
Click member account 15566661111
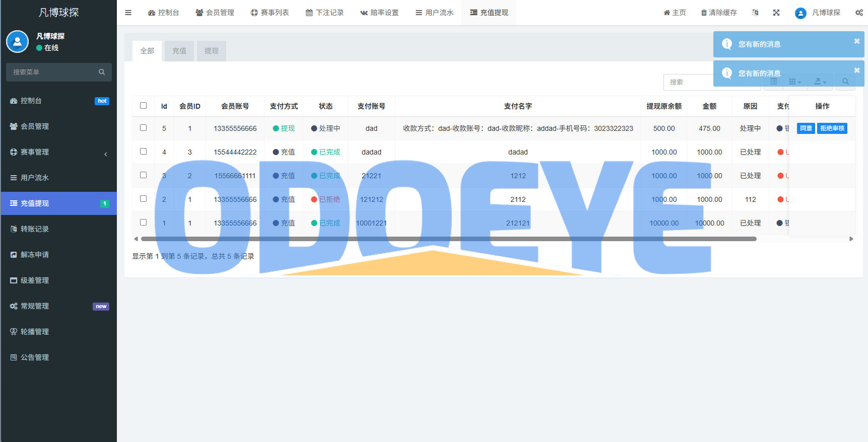pos(235,176)
